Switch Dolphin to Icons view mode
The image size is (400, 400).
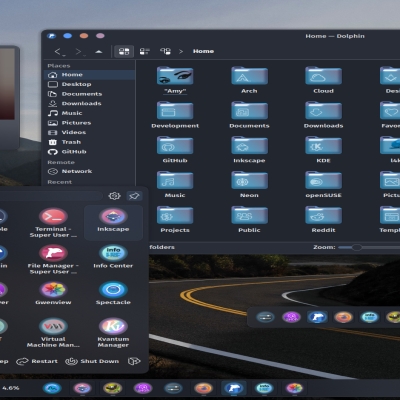pos(124,51)
